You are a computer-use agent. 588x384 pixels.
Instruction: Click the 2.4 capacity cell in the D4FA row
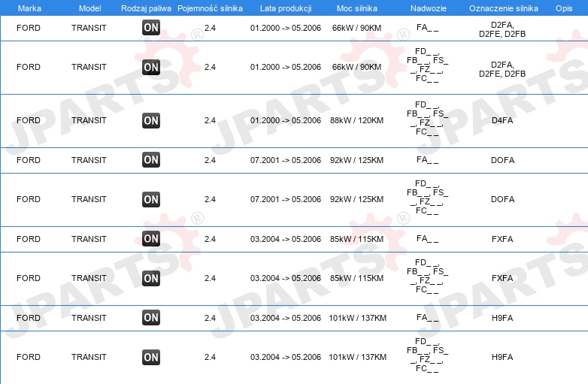[x=210, y=120]
